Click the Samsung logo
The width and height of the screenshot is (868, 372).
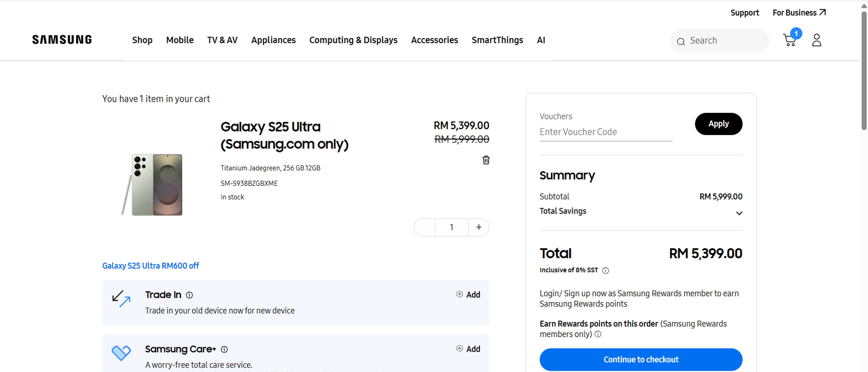click(62, 40)
